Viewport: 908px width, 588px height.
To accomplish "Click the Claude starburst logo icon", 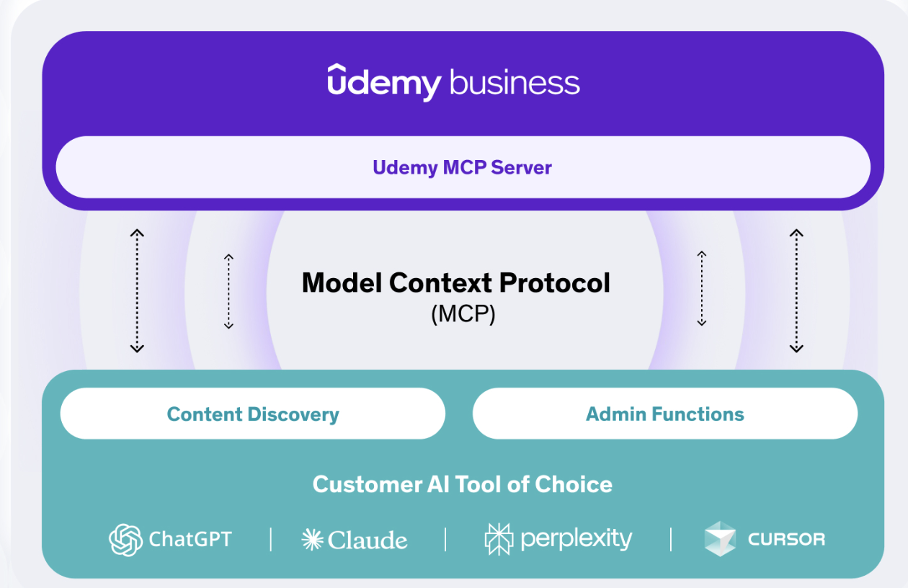I will pos(312,539).
